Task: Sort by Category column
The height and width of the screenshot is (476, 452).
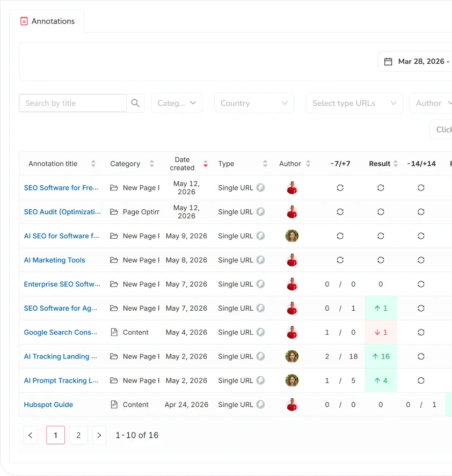Action: click(152, 164)
